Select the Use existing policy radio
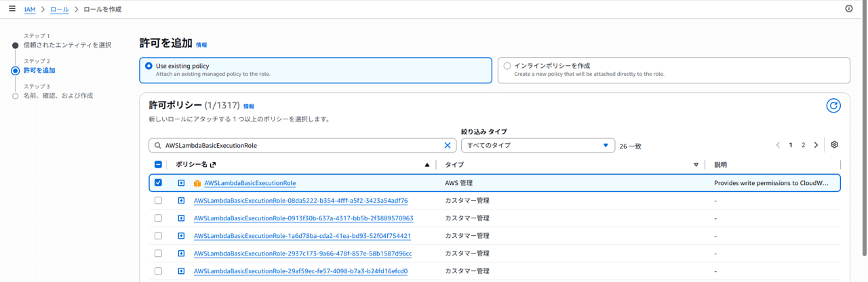Viewport: 868px width, 282px height. tap(149, 66)
